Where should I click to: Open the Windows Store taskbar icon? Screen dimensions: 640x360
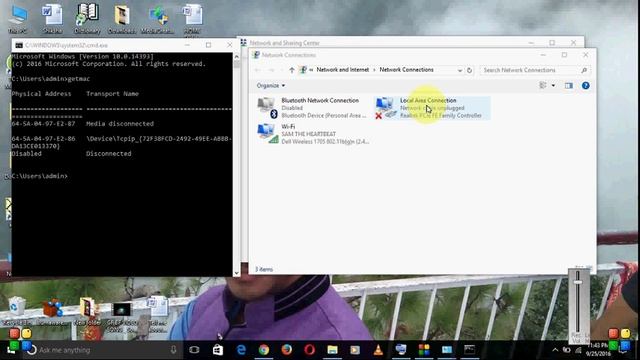click(x=218, y=350)
